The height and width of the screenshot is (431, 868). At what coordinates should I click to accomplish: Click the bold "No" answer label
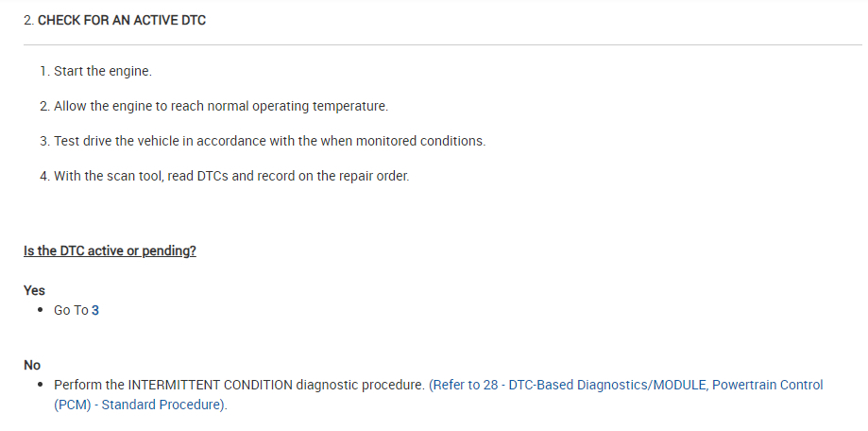pyautogui.click(x=32, y=365)
